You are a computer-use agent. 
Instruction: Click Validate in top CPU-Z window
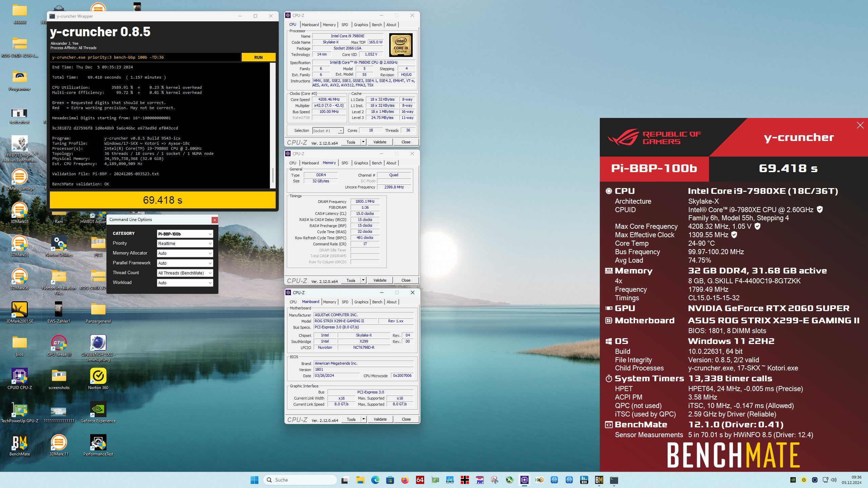click(380, 142)
